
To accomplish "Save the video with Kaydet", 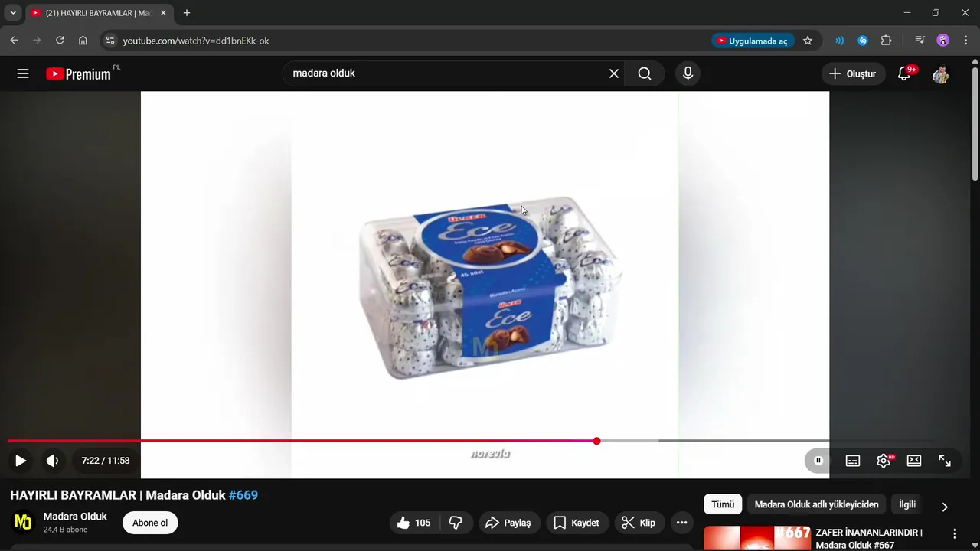I will click(x=577, y=523).
